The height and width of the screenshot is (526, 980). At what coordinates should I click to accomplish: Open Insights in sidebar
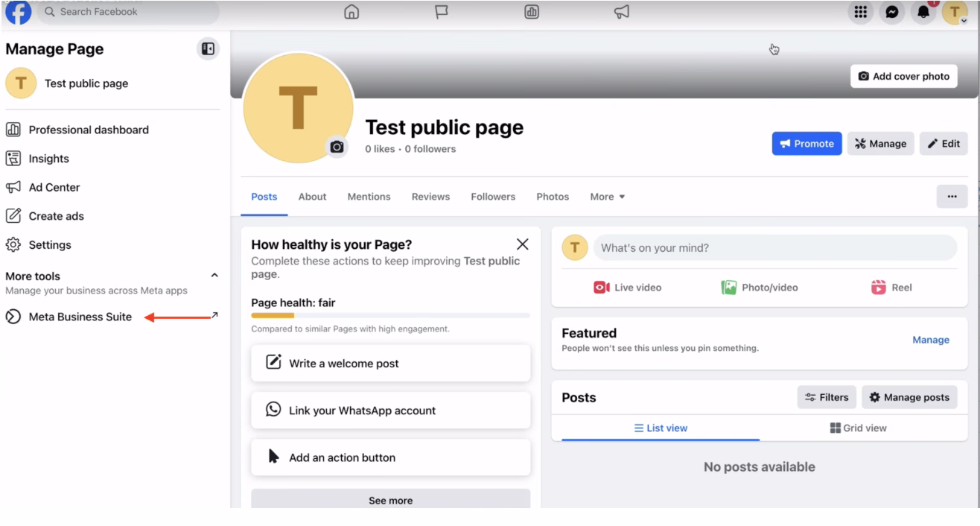click(49, 159)
